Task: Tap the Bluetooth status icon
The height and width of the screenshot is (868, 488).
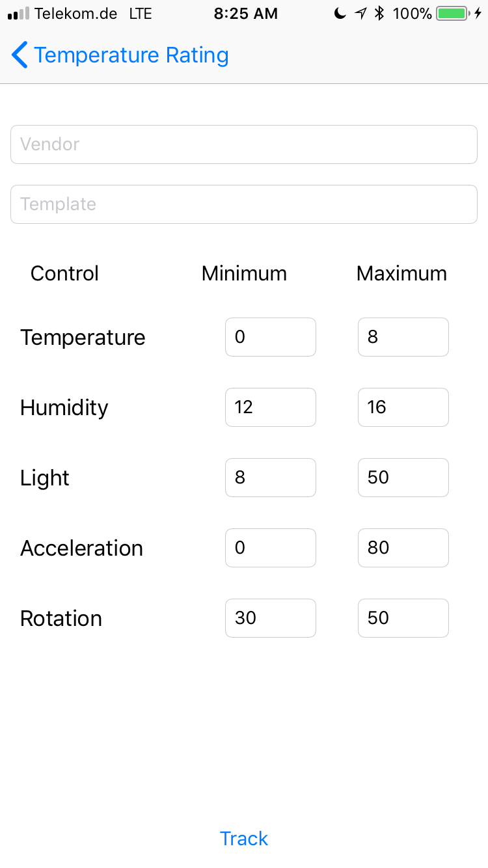Action: click(x=380, y=14)
